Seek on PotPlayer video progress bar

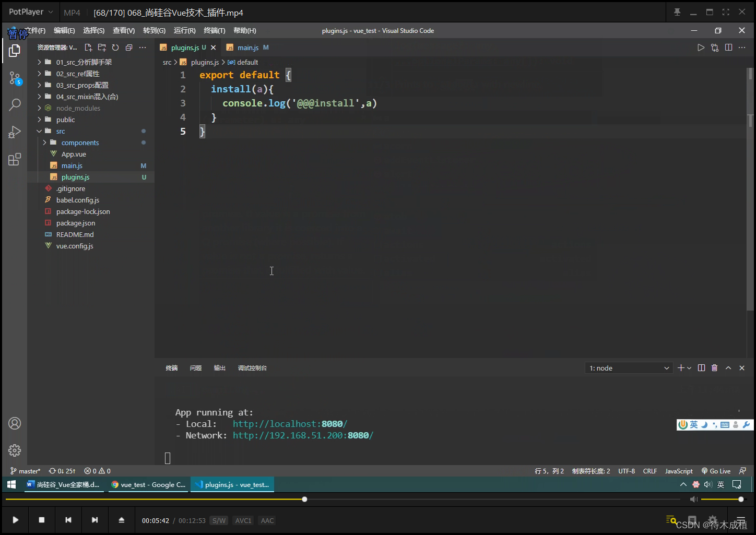tap(342, 500)
